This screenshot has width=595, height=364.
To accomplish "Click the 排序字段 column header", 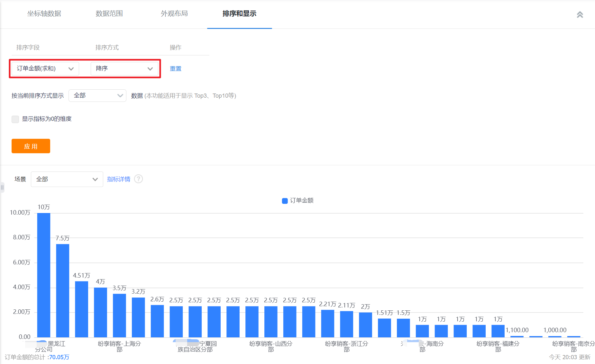I will point(28,48).
